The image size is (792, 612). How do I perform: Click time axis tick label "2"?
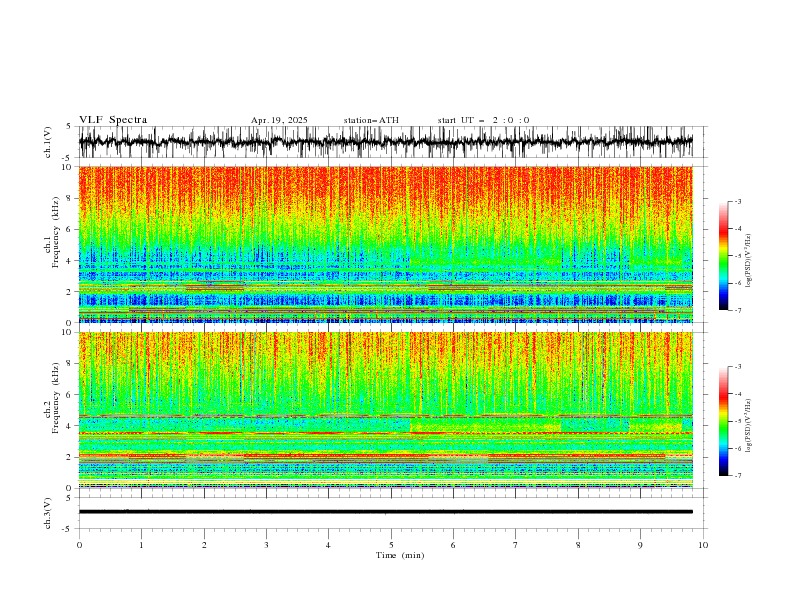tap(204, 545)
